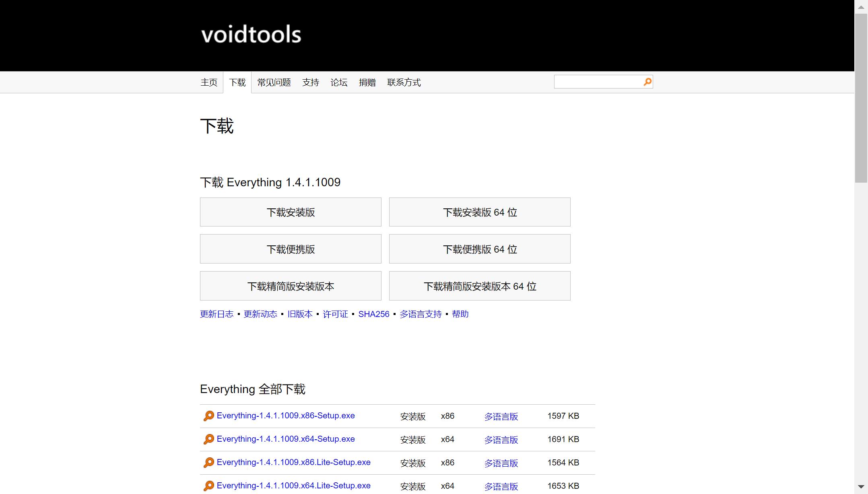Open the 许可证 link

click(x=336, y=314)
